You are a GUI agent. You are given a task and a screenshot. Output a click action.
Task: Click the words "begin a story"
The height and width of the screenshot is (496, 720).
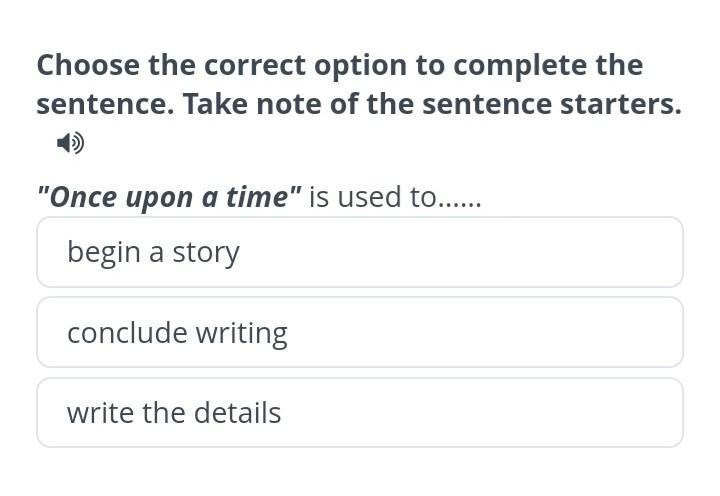click(153, 252)
